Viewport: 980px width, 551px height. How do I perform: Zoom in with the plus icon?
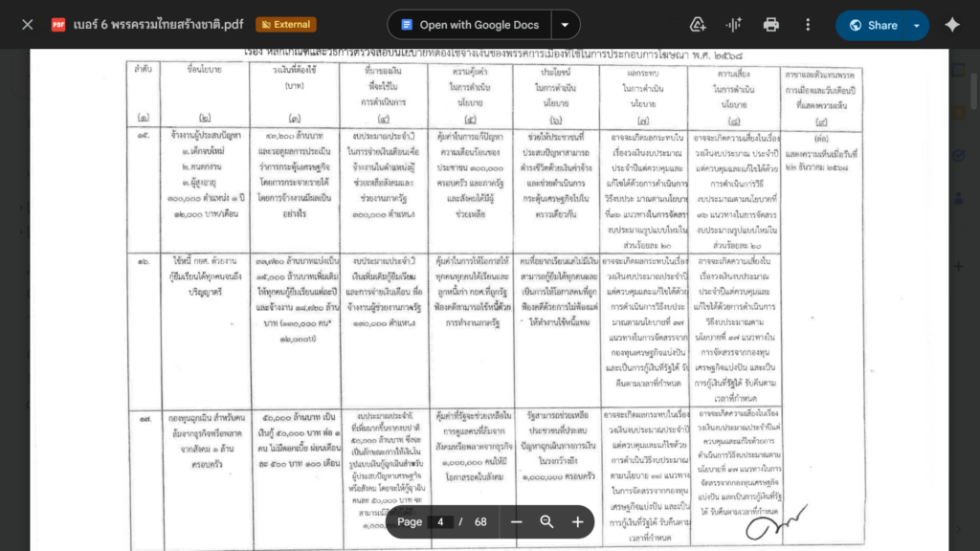(x=578, y=521)
